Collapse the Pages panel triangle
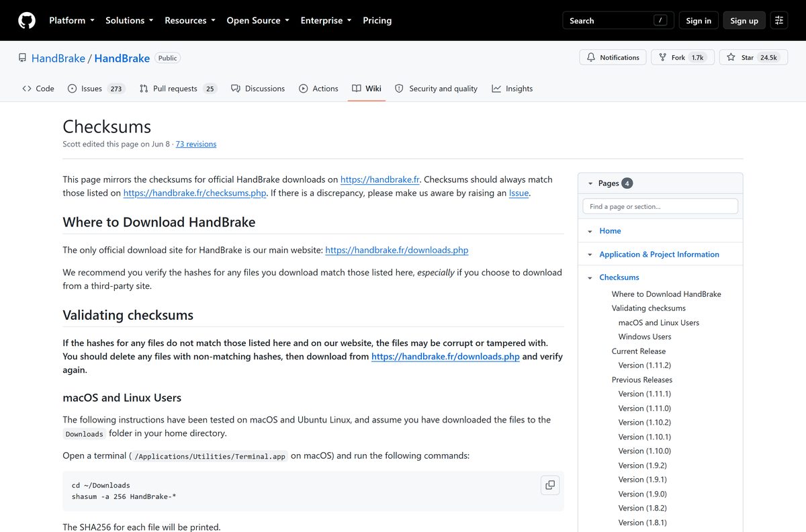Screen dimensions: 806x532 tap(590, 183)
